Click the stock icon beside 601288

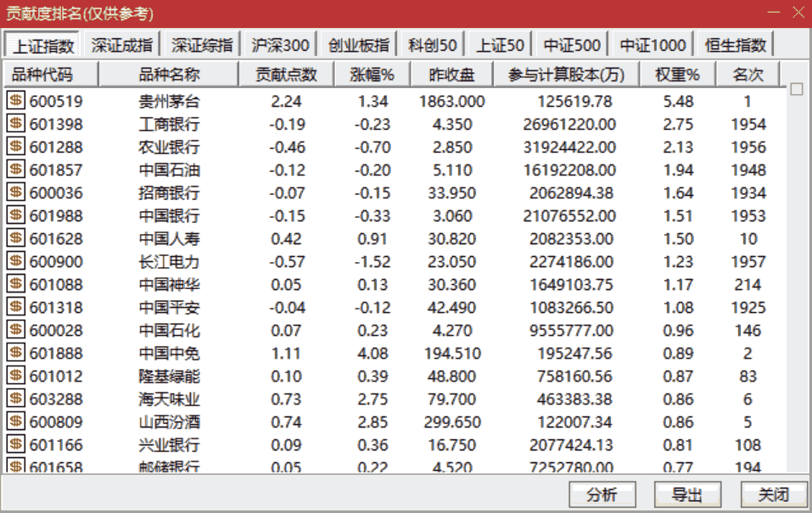pos(15,146)
